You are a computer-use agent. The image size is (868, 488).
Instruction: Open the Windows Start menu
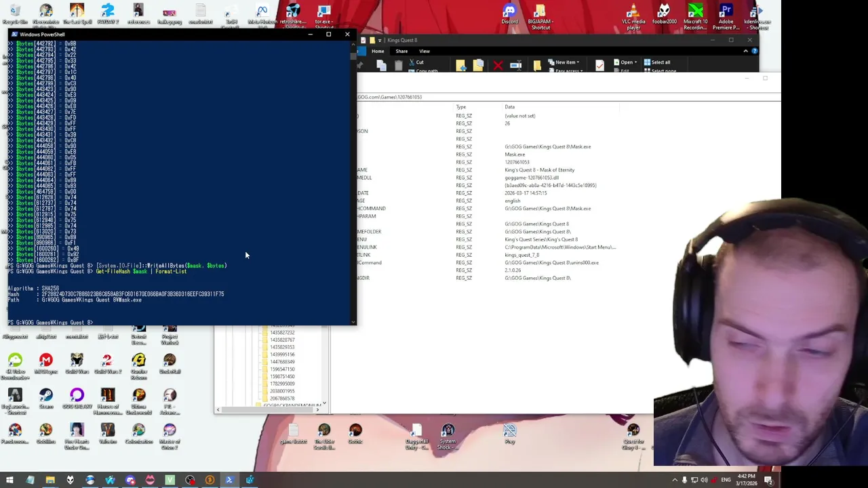(x=9, y=480)
